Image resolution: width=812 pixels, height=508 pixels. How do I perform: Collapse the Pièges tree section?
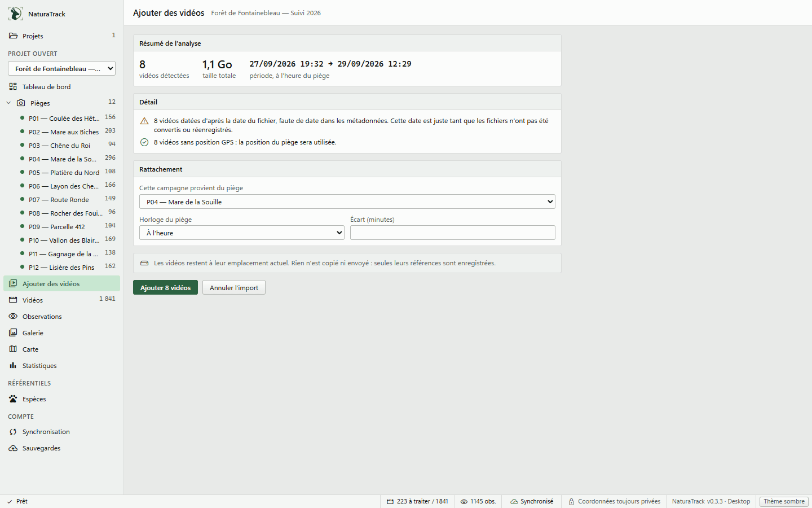8,103
